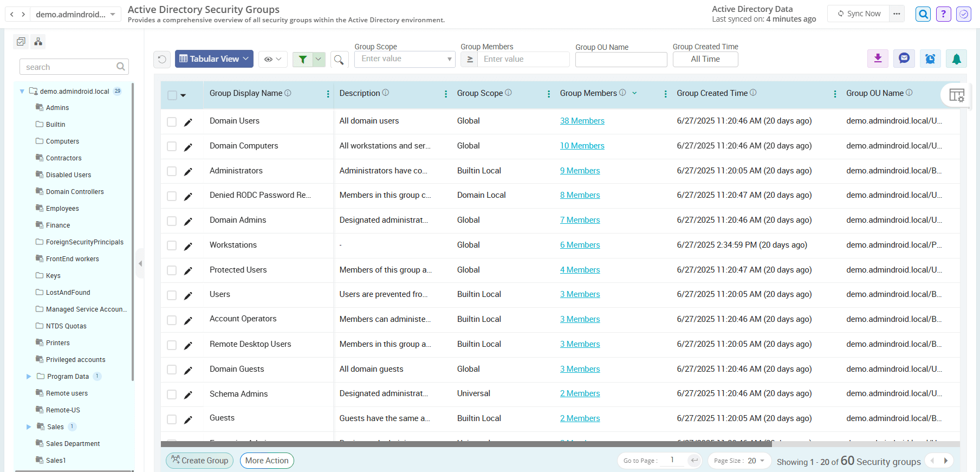Go to next page arrow
The height and width of the screenshot is (472, 980).
[946, 461]
